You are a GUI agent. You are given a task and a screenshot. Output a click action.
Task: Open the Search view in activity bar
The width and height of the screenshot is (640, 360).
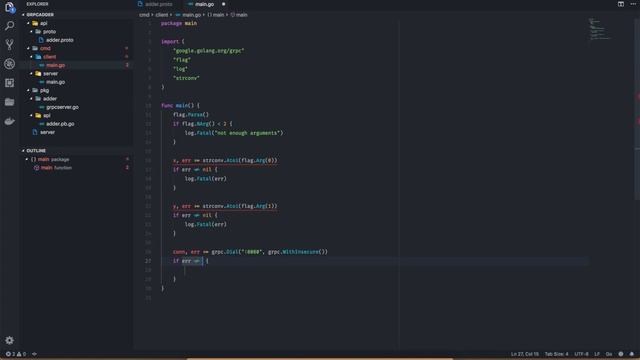coord(9,26)
